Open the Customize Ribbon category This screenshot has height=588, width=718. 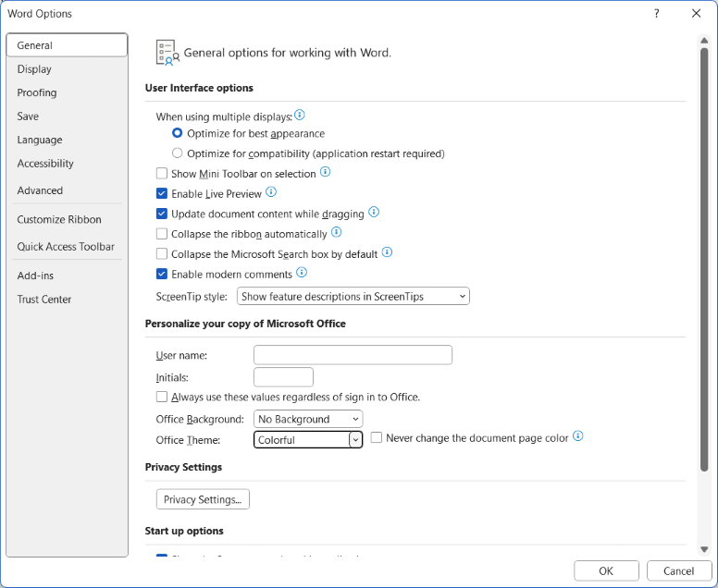[59, 220]
